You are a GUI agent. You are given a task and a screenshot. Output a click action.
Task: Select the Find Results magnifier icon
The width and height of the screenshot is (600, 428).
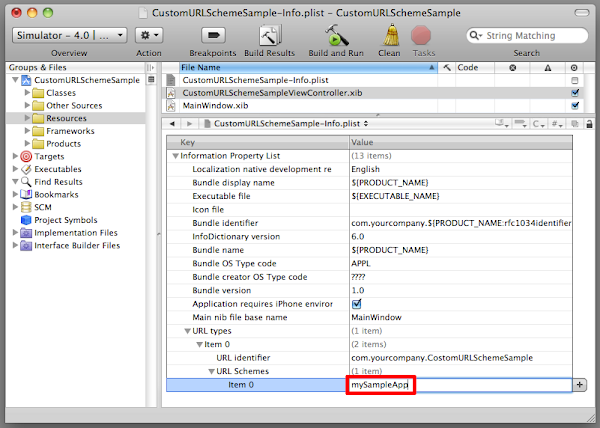(26, 182)
